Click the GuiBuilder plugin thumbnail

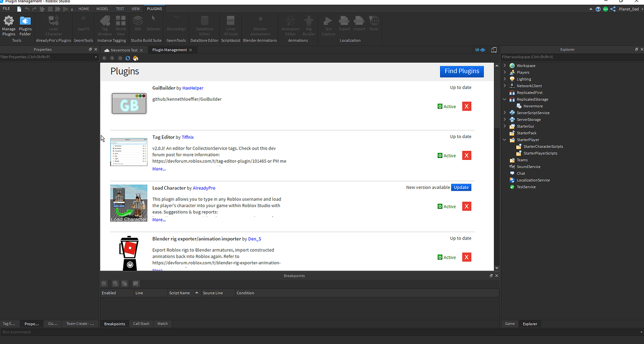(129, 103)
